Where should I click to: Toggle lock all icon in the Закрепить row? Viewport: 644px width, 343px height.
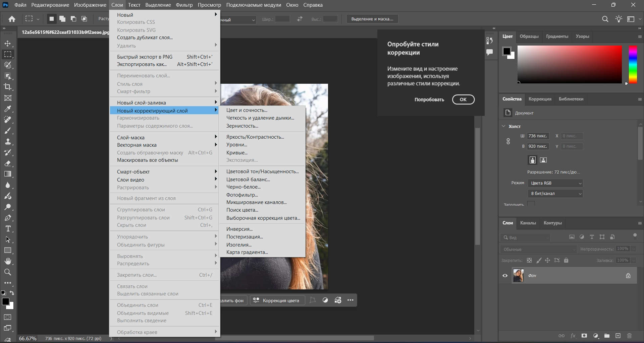coord(566,260)
